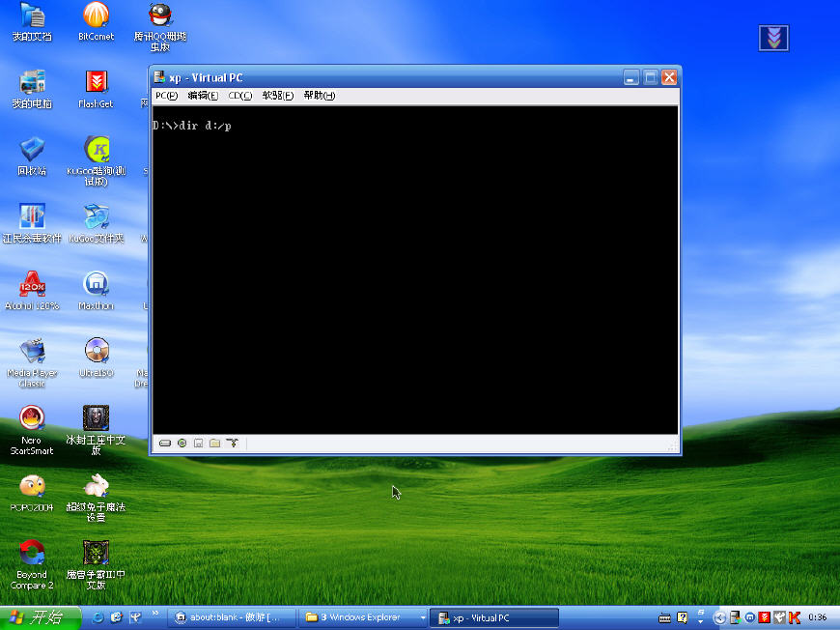This screenshot has height=630, width=840.
Task: Open the 开始 Start menu
Action: [41, 617]
